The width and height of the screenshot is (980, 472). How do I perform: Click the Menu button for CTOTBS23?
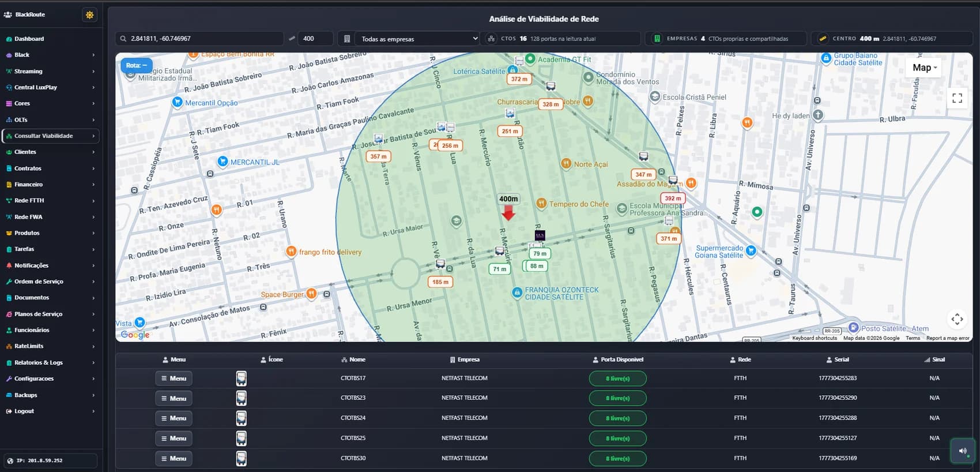174,399
